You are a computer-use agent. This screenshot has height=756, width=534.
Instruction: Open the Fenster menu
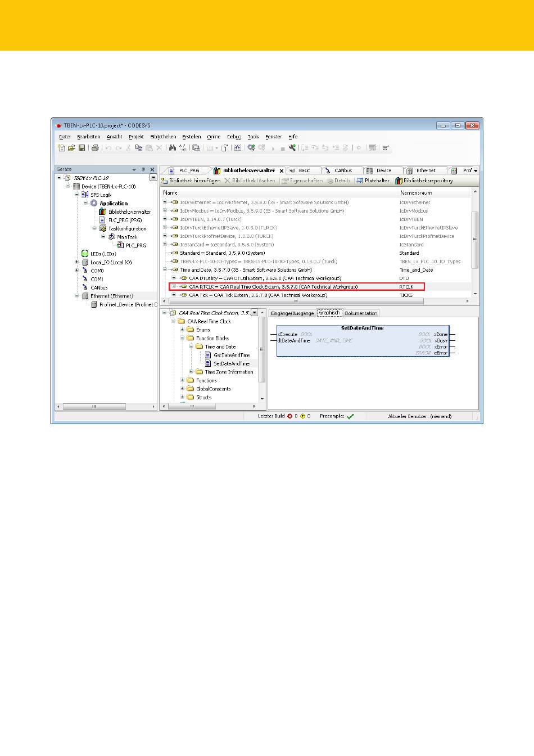point(274,137)
